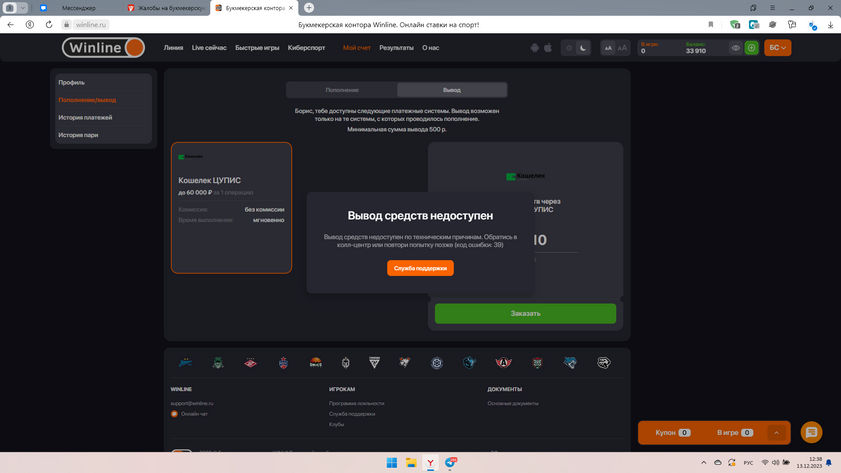Open the orange chat bubble widget
The image size is (841, 473).
click(x=811, y=432)
